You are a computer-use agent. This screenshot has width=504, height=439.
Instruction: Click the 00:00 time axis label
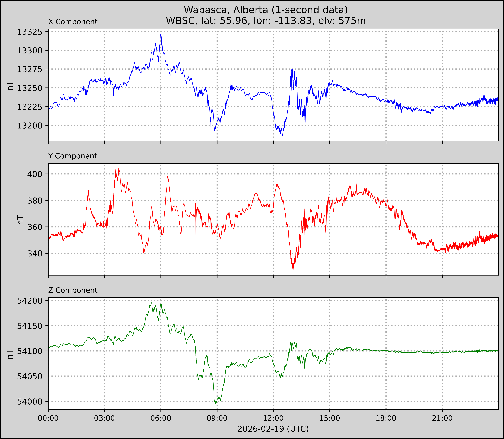[48, 418]
